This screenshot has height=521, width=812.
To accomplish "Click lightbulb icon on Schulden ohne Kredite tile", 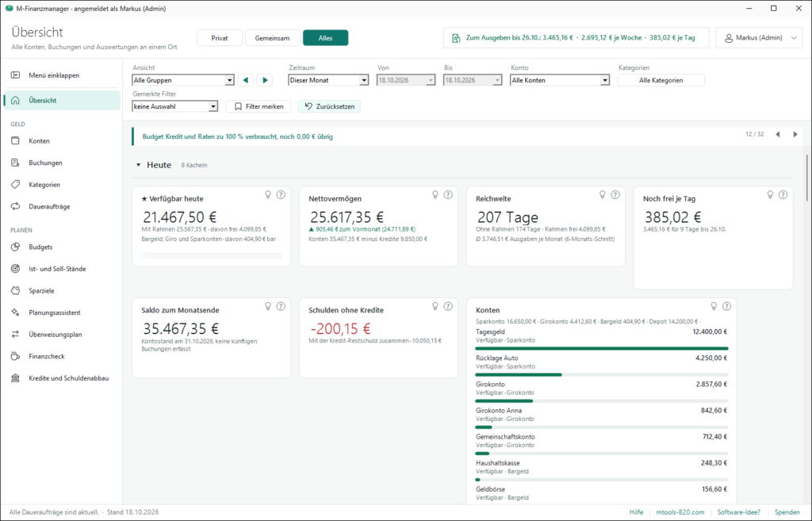I will pyautogui.click(x=435, y=306).
